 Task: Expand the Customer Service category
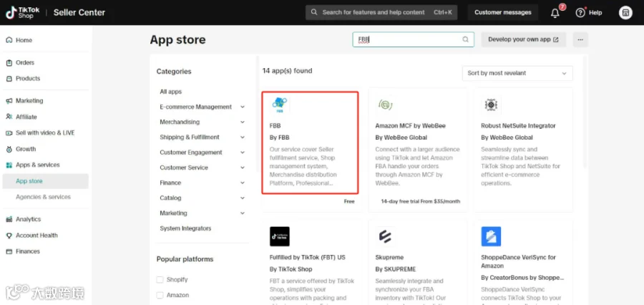[243, 168]
